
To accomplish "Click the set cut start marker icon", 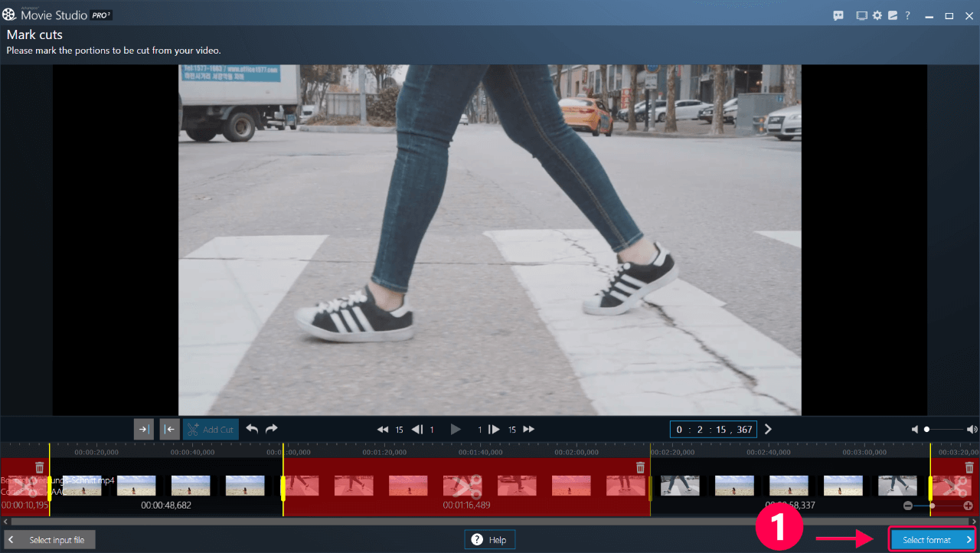I will [144, 430].
